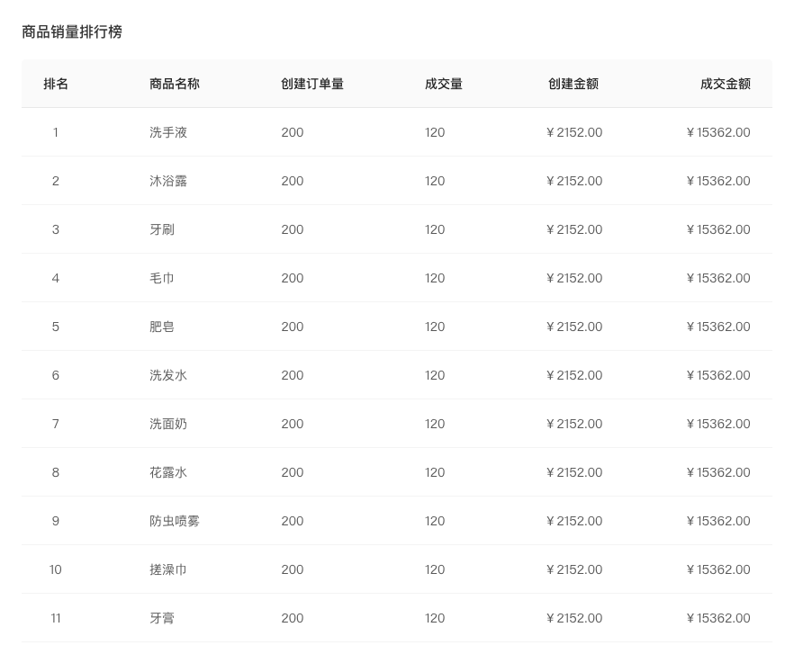Screen dimensions: 794x672
Task: Click ¥2152.00 in the 洗面奶 row
Action: pyautogui.click(x=574, y=424)
